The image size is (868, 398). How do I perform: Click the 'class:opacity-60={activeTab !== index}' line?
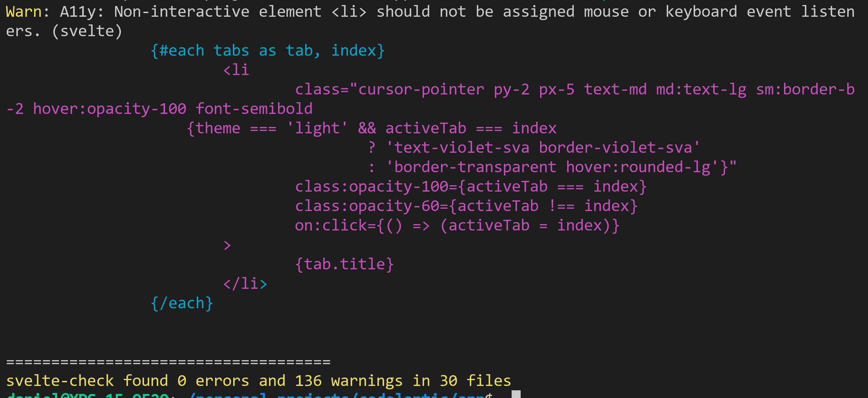click(x=466, y=206)
